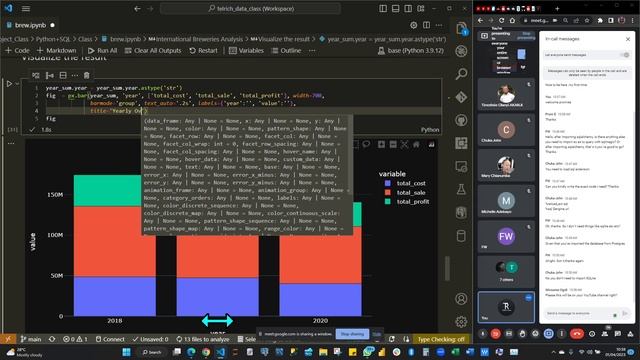The width and height of the screenshot is (640, 360).
Task: Add a new Markdown cell
Action: pyautogui.click(x=56, y=51)
